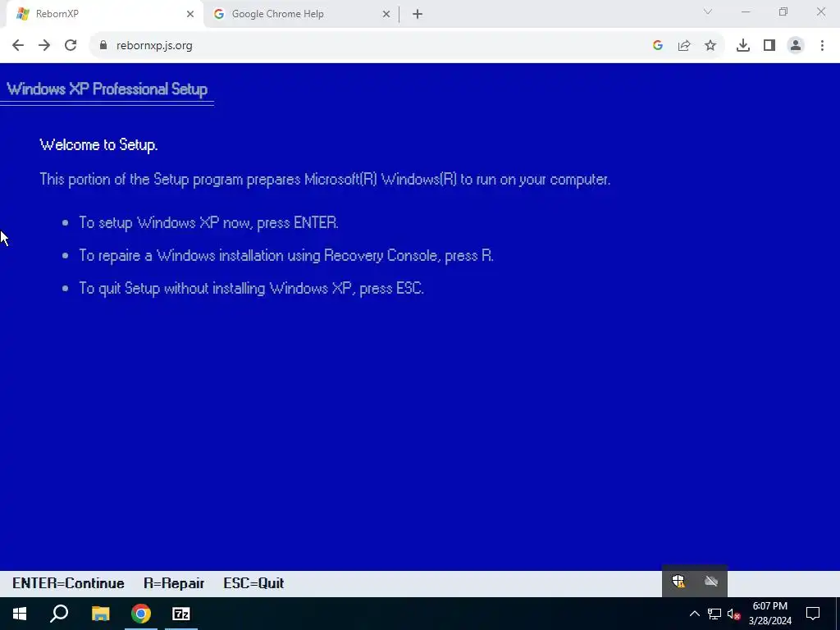The width and height of the screenshot is (840, 630).
Task: Click the OneDrive cloud tray icon
Action: (711, 582)
